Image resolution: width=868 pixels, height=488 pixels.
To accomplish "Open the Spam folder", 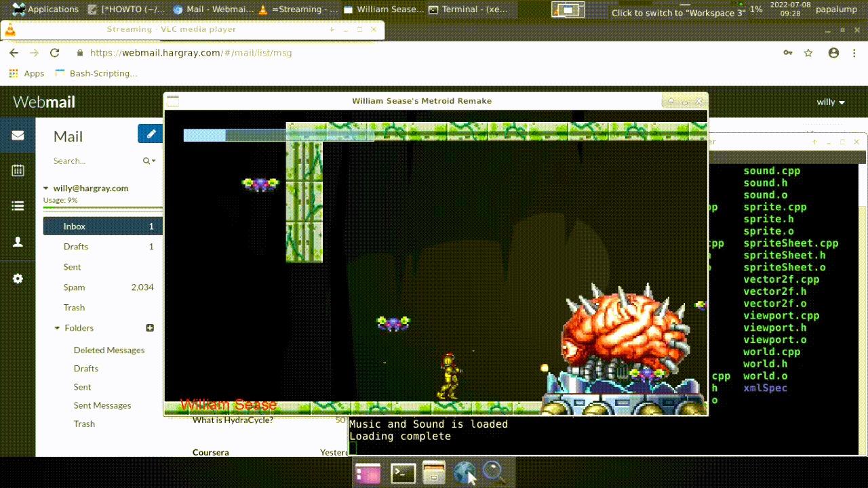I will click(x=74, y=287).
